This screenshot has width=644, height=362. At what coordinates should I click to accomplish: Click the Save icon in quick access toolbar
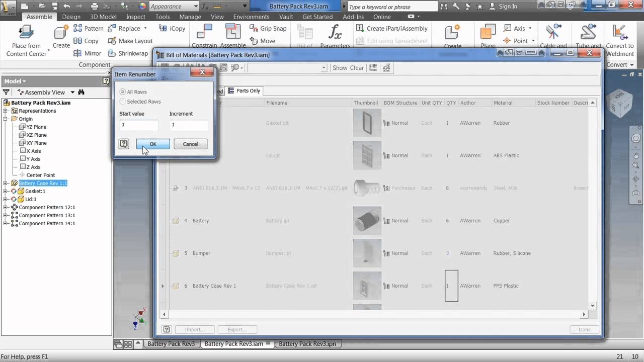[x=54, y=6]
